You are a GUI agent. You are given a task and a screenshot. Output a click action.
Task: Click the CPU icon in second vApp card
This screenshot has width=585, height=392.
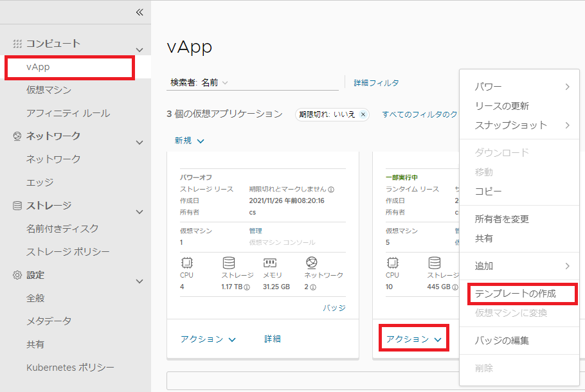(x=393, y=262)
